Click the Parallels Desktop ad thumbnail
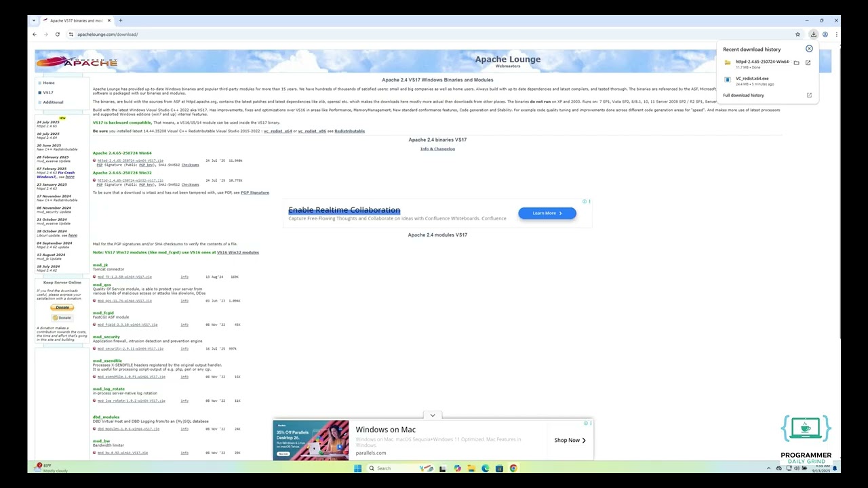This screenshot has width=868, height=488. 311,441
